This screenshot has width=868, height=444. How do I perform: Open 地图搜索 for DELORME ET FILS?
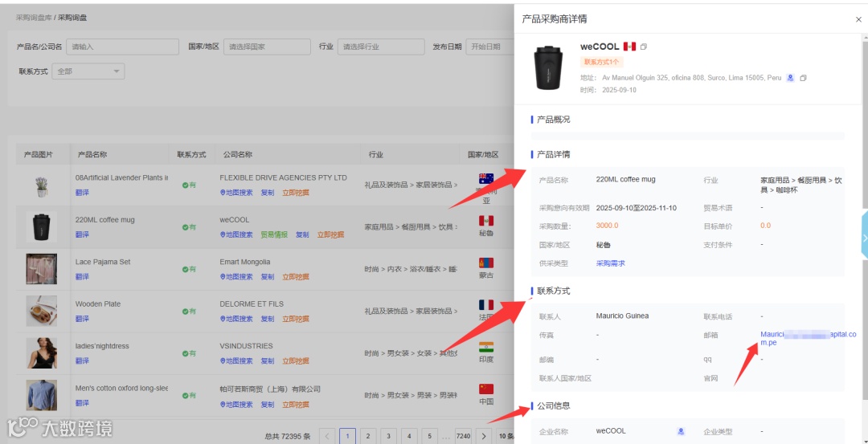click(236, 319)
